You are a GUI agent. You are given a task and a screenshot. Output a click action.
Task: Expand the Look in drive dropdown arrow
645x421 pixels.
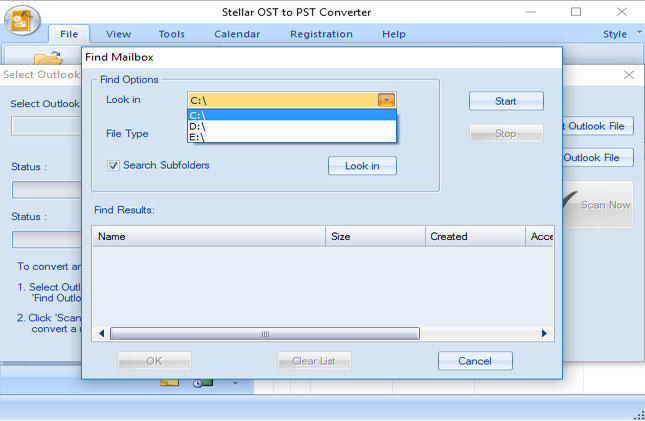point(386,100)
